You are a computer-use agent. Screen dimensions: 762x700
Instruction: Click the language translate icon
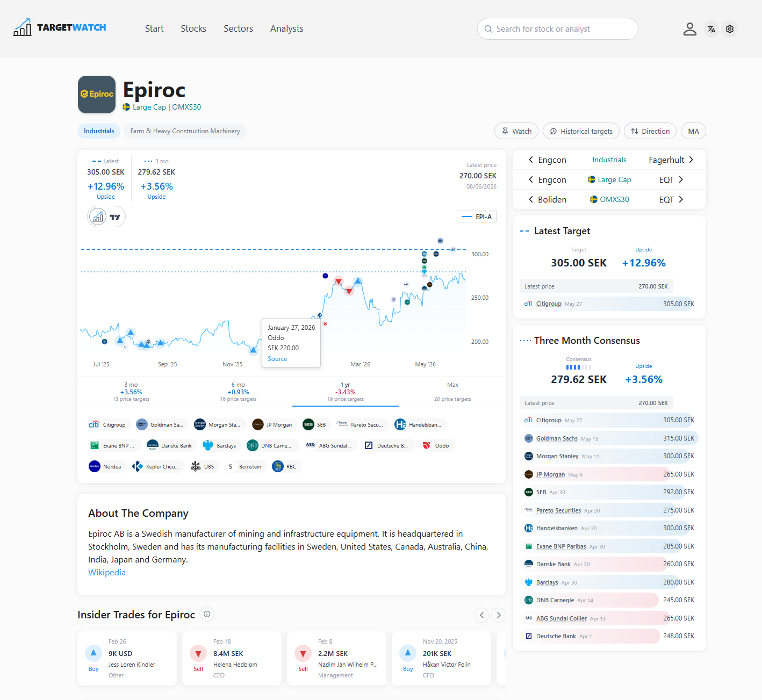711,29
